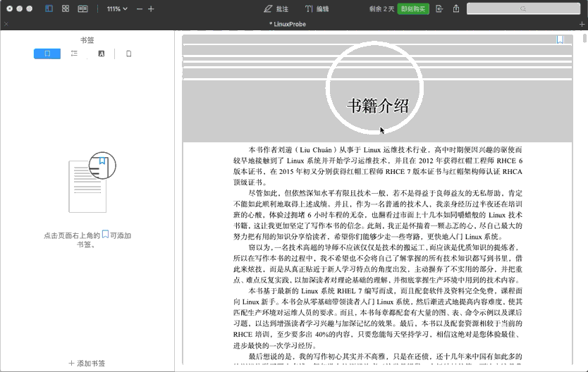Open the 111% zoom level dropdown
This screenshot has width=588, height=372.
pos(117,8)
